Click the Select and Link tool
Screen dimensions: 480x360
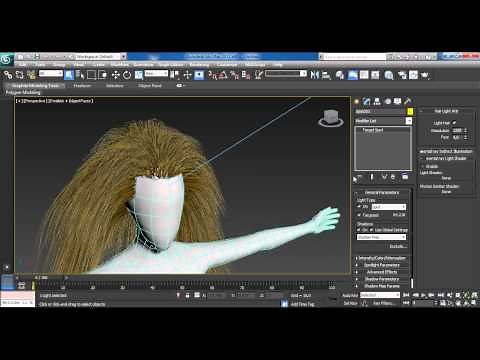tap(8, 75)
